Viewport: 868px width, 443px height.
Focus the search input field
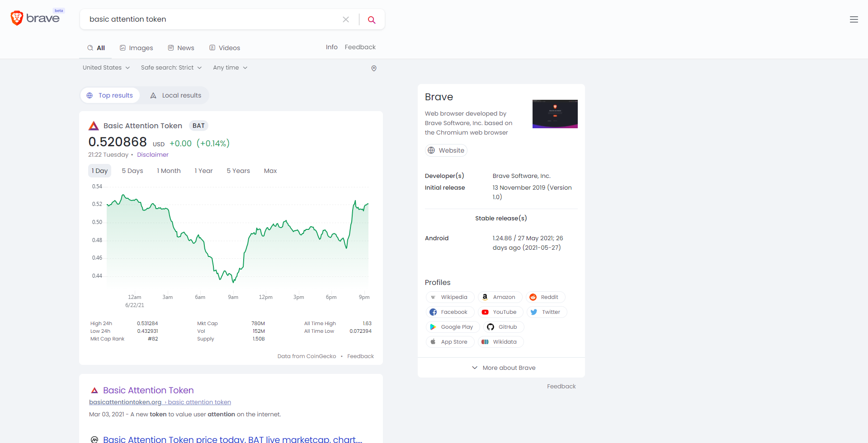(x=212, y=19)
